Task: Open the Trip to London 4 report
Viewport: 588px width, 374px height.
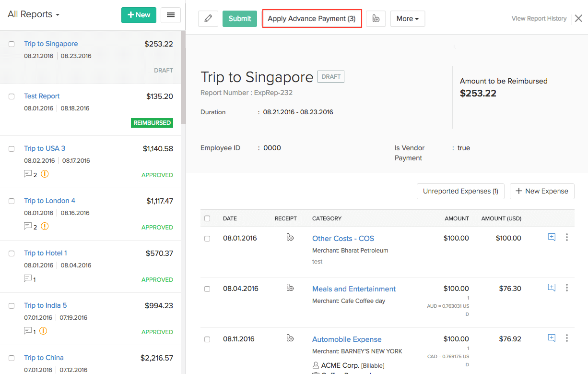Action: click(x=49, y=201)
